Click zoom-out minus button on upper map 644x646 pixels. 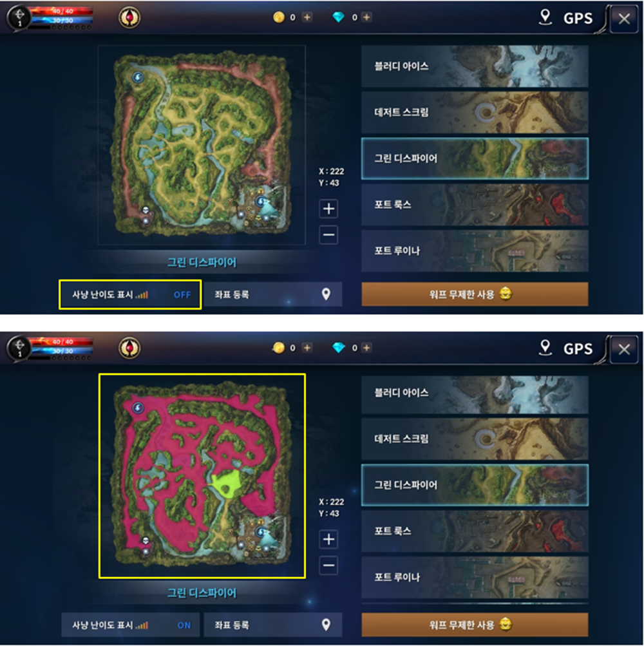pyautogui.click(x=328, y=235)
